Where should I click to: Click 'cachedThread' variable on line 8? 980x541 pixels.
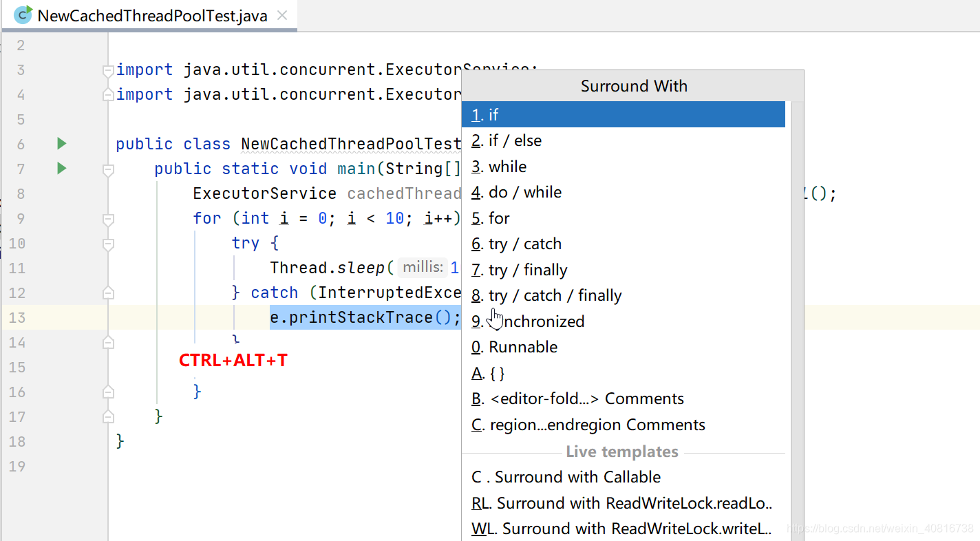click(404, 193)
